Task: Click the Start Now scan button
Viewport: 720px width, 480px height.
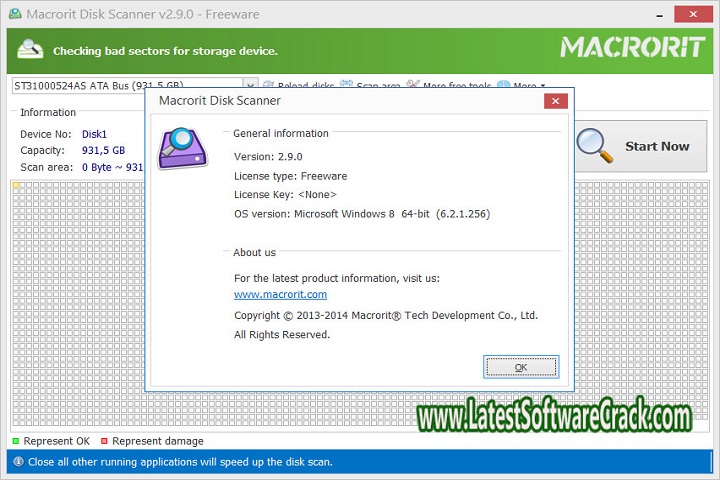Action: click(641, 147)
